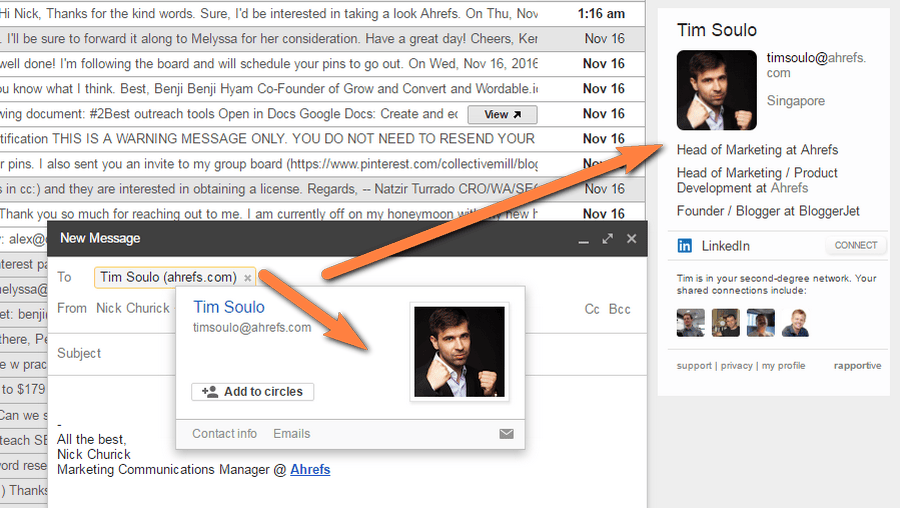Open WARNING MESSAGE ONLY notification email

tap(321, 139)
